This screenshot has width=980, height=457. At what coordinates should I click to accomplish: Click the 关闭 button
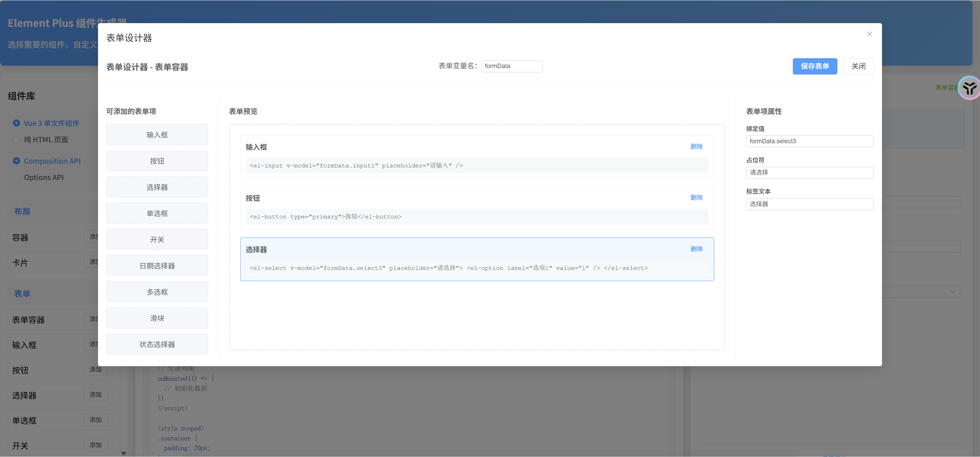click(858, 66)
